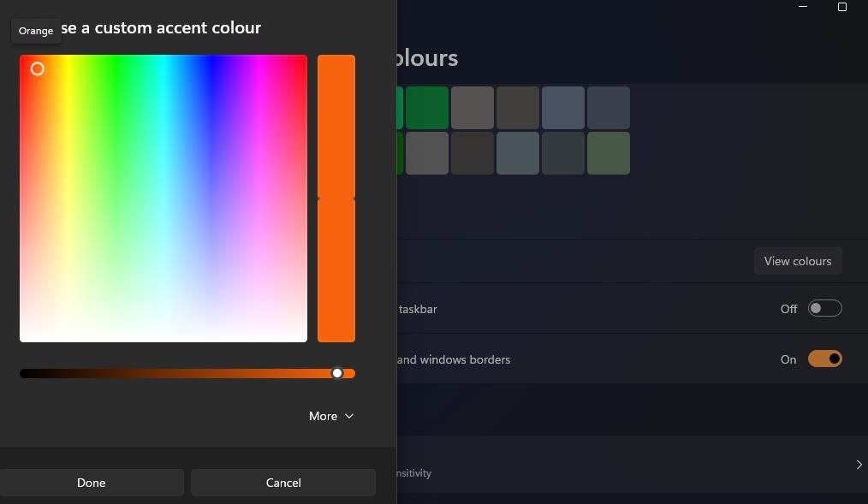Viewport: 868px width, 504px height.
Task: Open the sensitivity row chevron in Settings
Action: pos(859,465)
